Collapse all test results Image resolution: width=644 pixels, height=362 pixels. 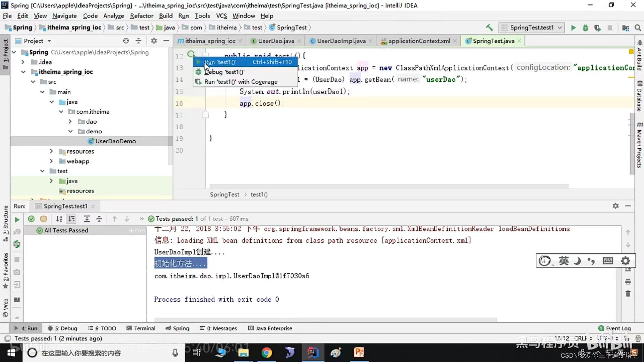coord(99,219)
